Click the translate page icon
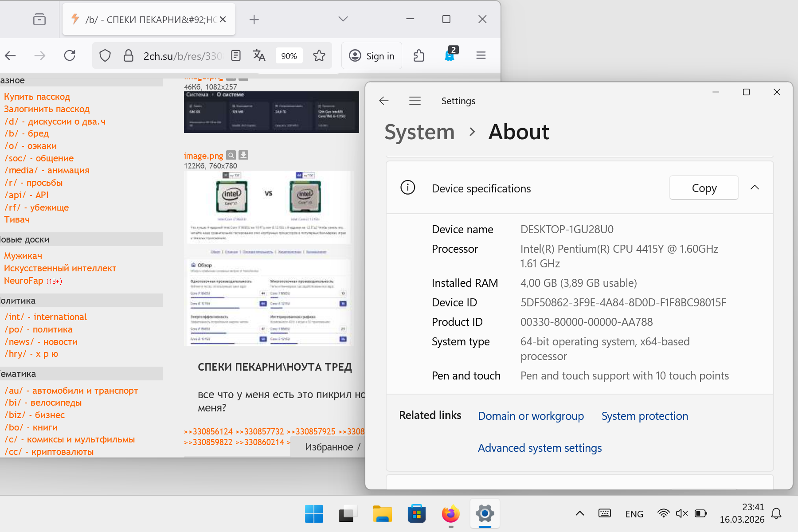The image size is (798, 532). (x=259, y=55)
